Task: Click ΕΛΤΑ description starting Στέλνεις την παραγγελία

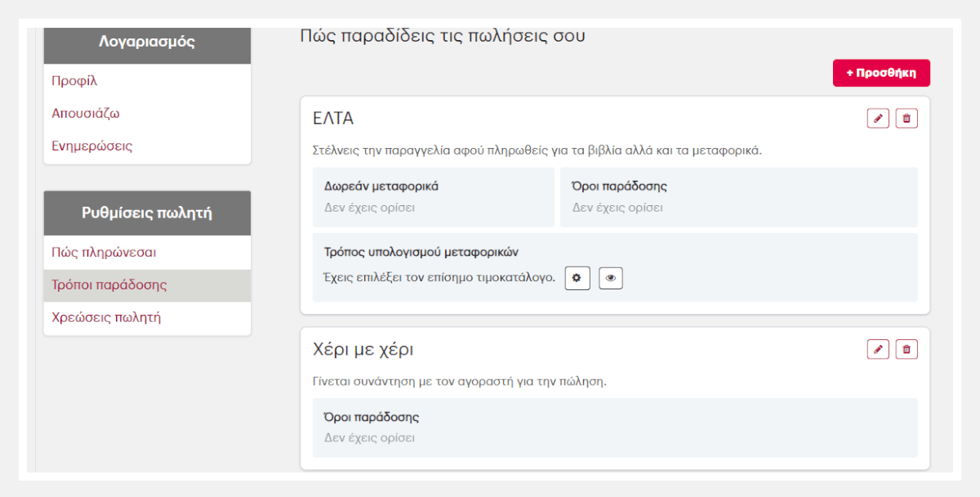Action: (x=537, y=150)
